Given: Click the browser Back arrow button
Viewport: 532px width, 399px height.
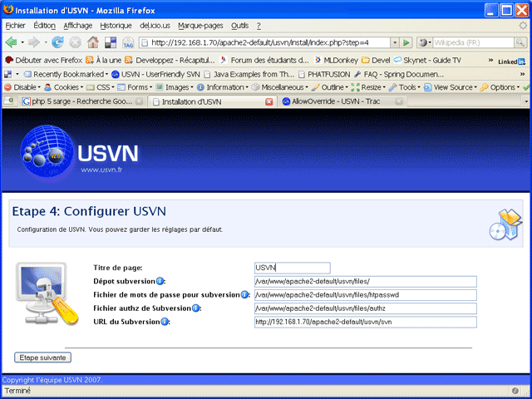Looking at the screenshot, I should [x=12, y=42].
